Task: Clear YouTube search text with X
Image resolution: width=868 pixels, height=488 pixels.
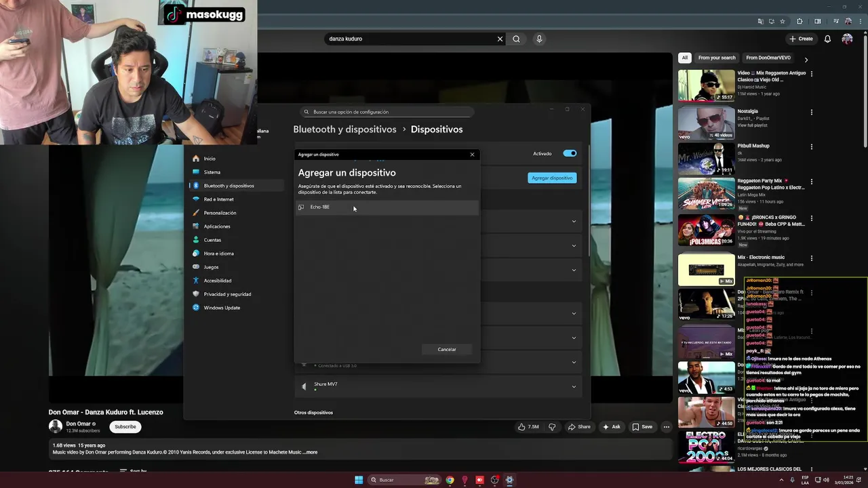Action: coord(500,39)
